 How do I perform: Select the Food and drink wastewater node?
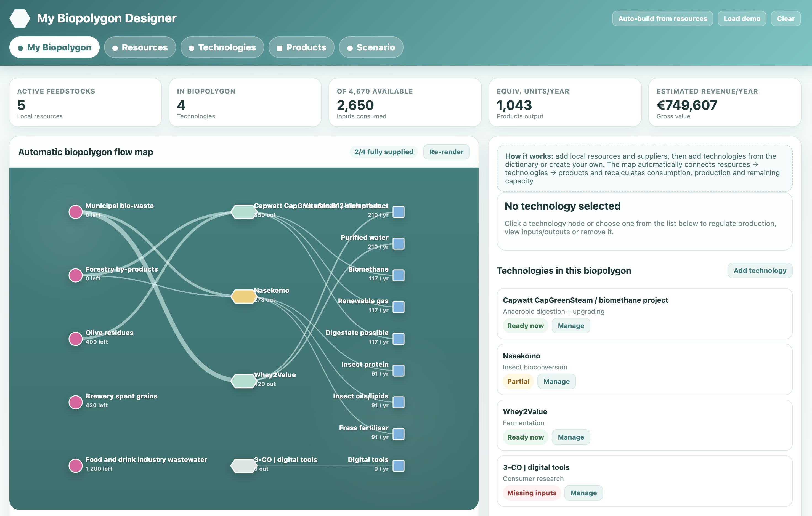click(x=76, y=466)
